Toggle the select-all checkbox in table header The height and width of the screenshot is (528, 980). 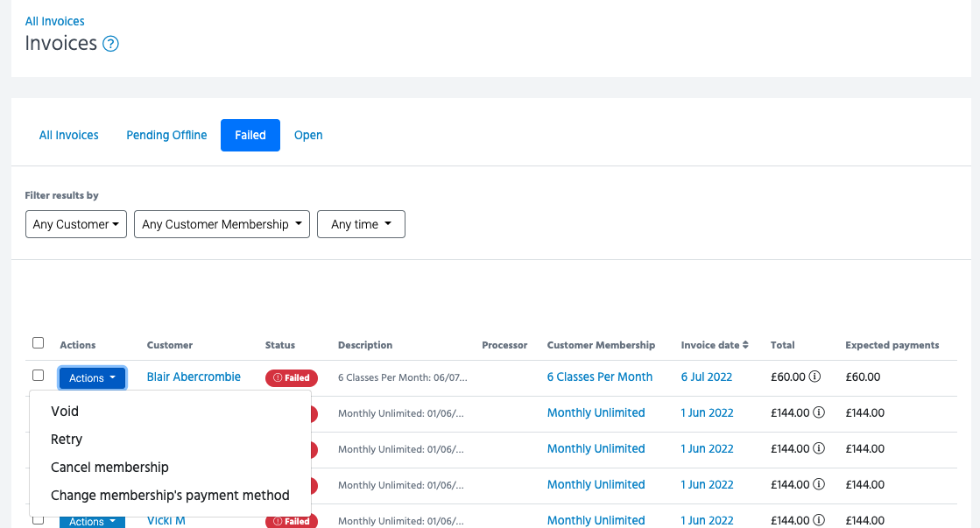point(38,343)
